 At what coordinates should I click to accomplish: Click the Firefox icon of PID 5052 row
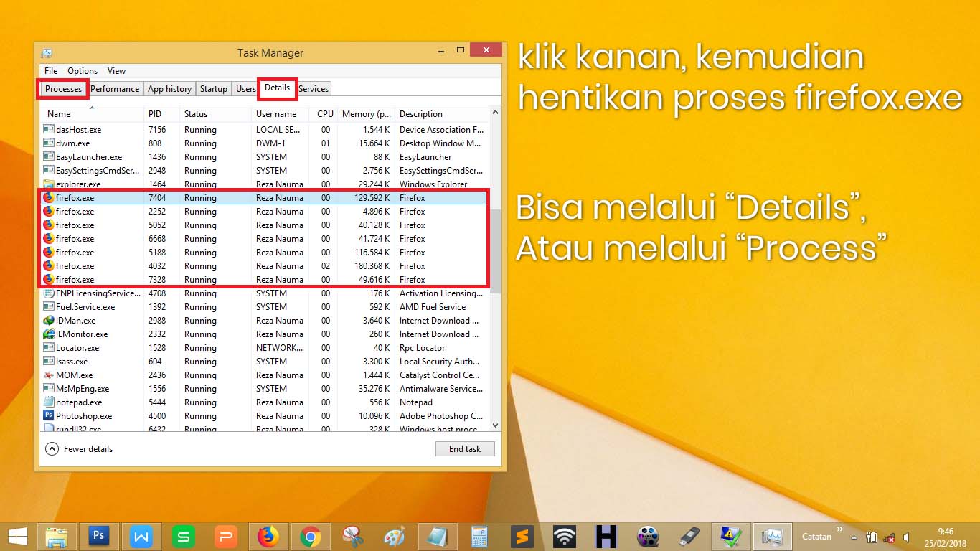click(x=49, y=225)
